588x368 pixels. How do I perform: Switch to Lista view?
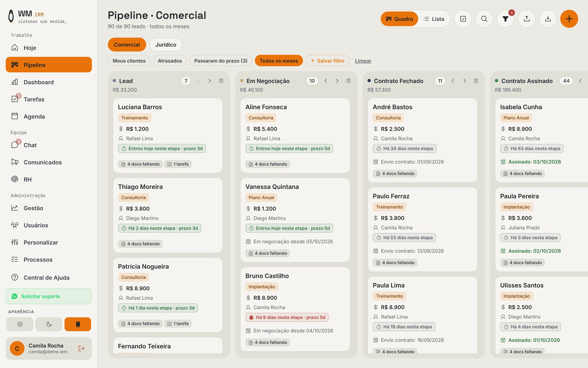click(x=434, y=19)
